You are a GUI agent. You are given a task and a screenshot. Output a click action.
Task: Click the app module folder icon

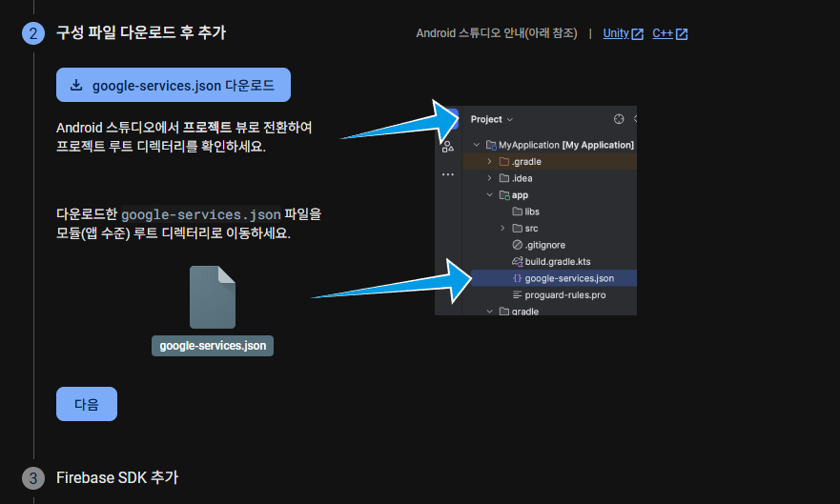tap(504, 194)
